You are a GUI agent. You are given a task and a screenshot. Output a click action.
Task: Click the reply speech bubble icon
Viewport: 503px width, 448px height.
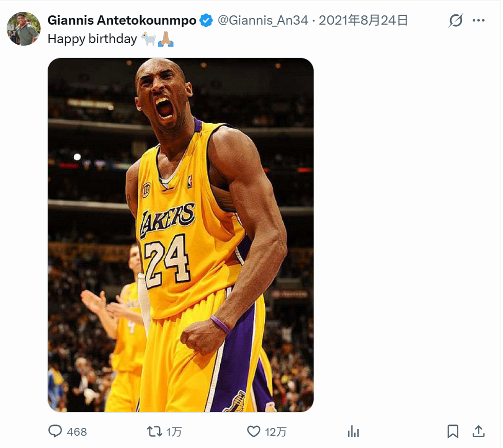point(55,431)
